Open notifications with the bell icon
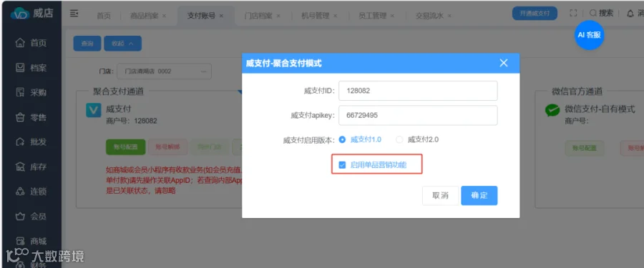The height and width of the screenshot is (268, 644). (x=630, y=14)
